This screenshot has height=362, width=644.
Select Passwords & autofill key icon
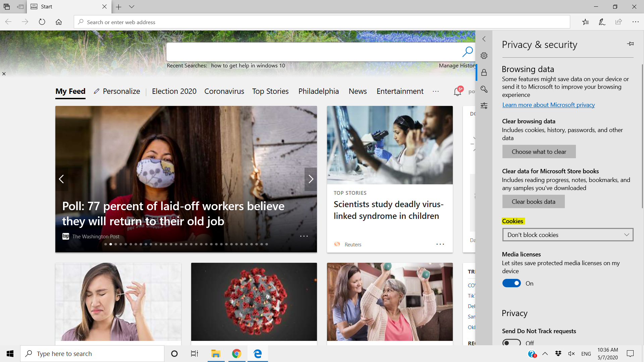(484, 89)
